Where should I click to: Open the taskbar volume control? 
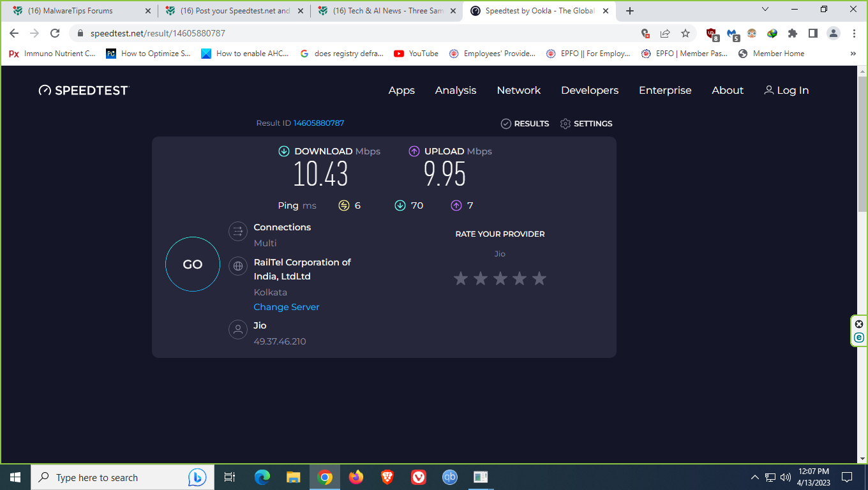click(786, 477)
